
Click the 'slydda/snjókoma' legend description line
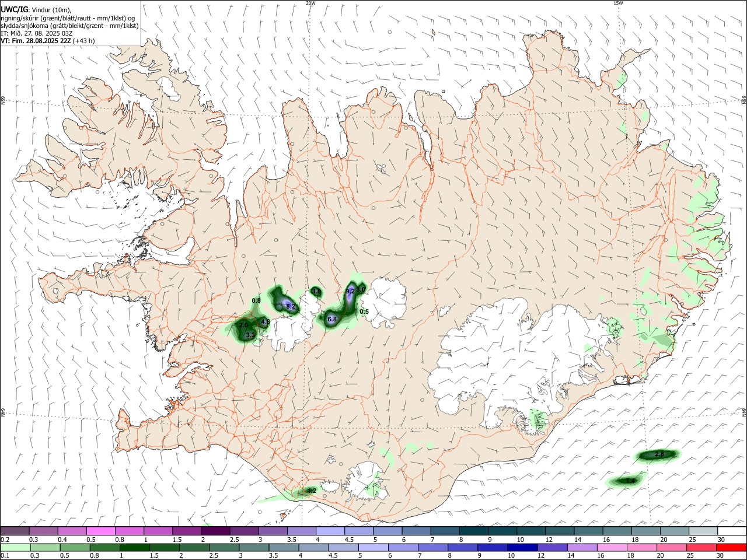click(69, 26)
